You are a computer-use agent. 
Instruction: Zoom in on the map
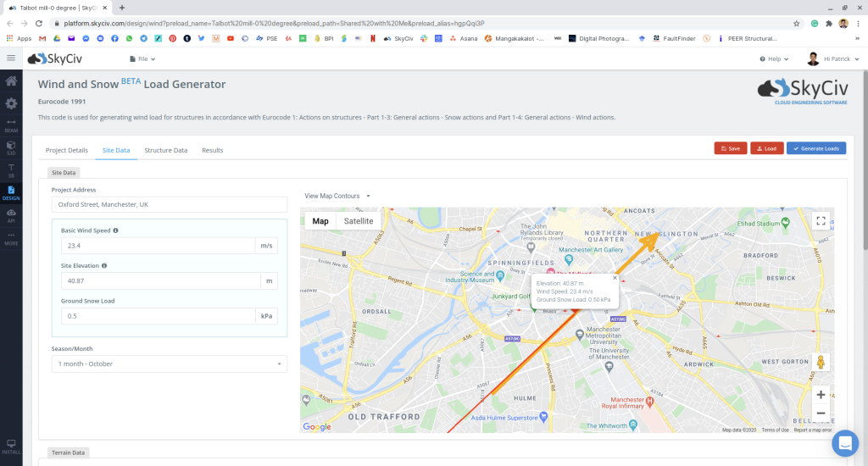[x=820, y=395]
